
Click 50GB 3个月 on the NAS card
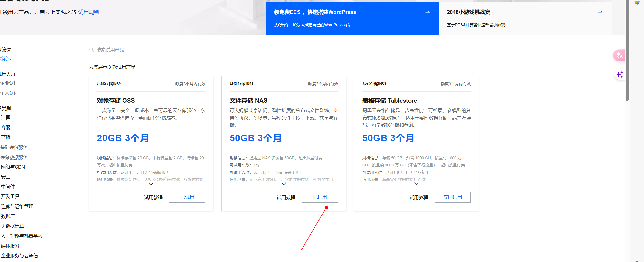[x=256, y=138]
